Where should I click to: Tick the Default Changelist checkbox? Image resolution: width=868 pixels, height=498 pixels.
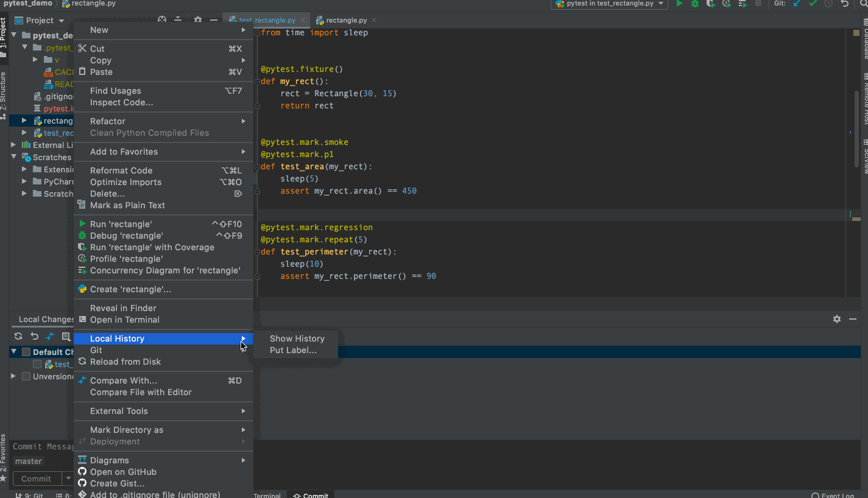[26, 352]
